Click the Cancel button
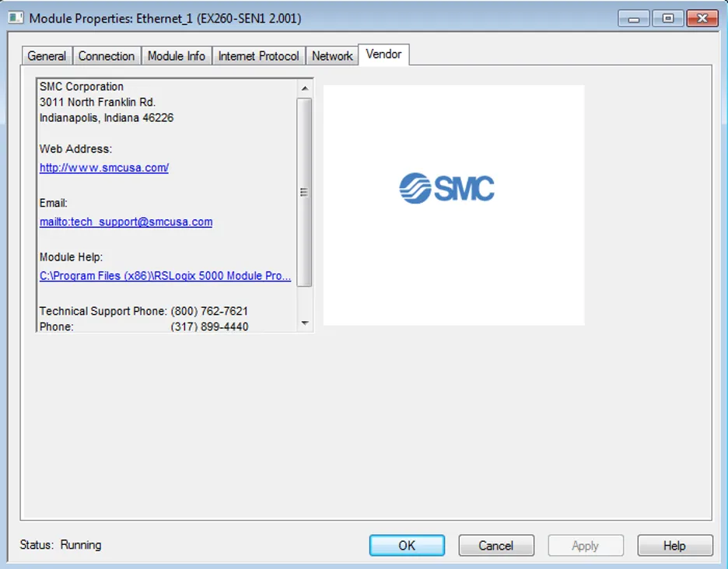 coord(496,546)
